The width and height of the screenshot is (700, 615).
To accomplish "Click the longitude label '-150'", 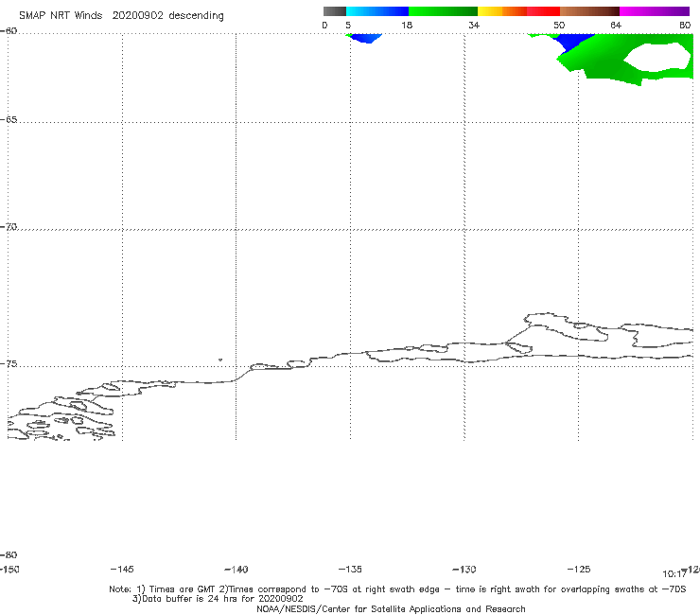I will (x=9, y=570).
